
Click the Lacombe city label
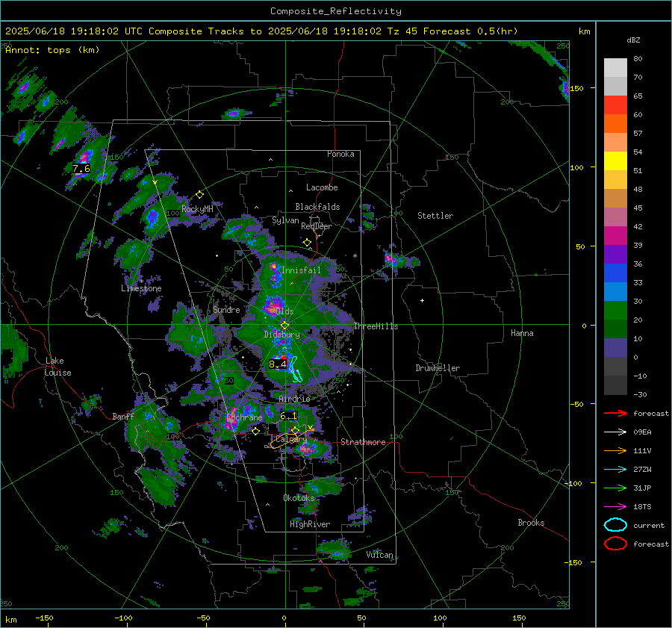[x=322, y=187]
